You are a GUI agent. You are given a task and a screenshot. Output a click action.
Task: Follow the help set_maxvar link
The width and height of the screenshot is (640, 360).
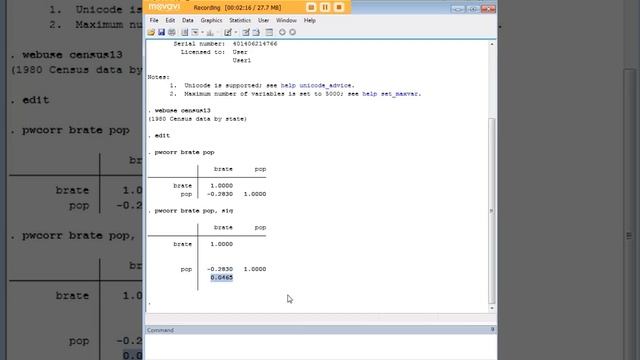click(x=390, y=94)
